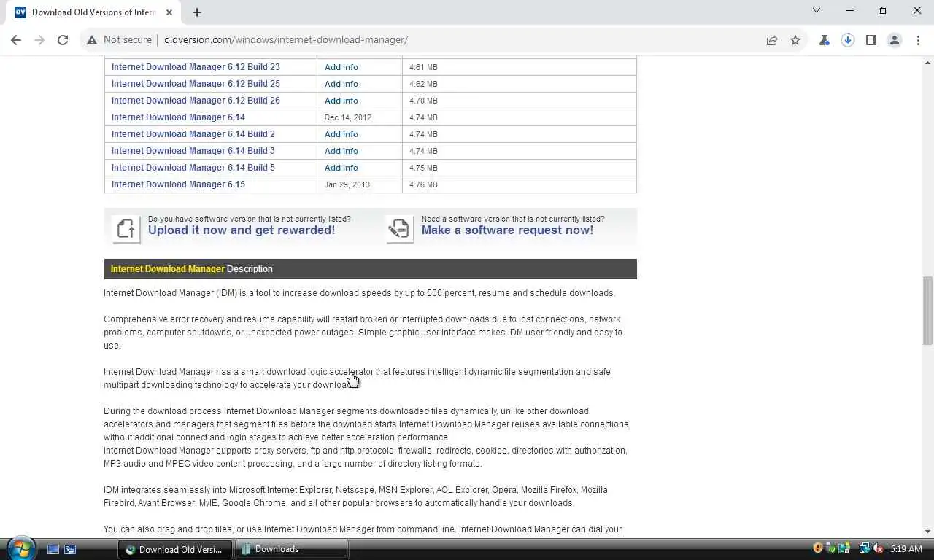
Task: Click Add info for 6.12 Build 26
Action: (x=341, y=101)
